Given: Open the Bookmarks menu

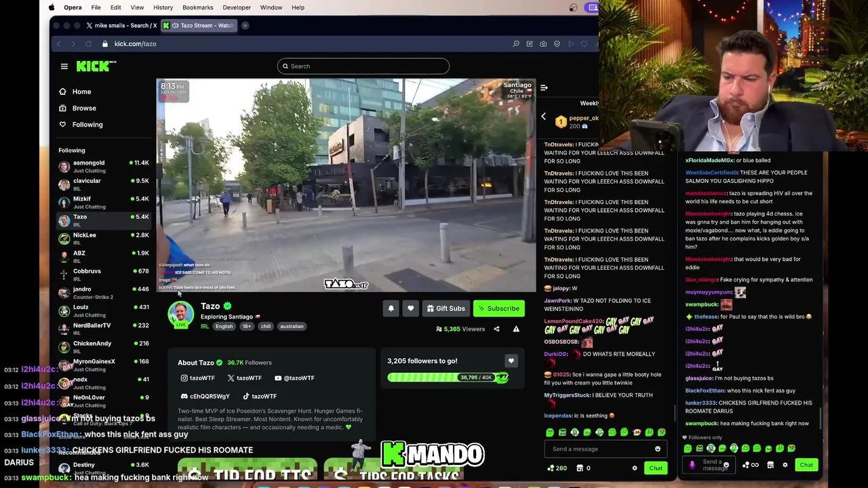Looking at the screenshot, I should pos(198,7).
